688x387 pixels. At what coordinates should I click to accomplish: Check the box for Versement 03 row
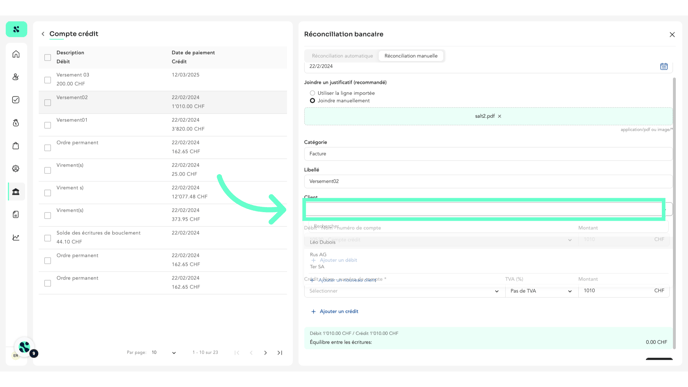47,80
